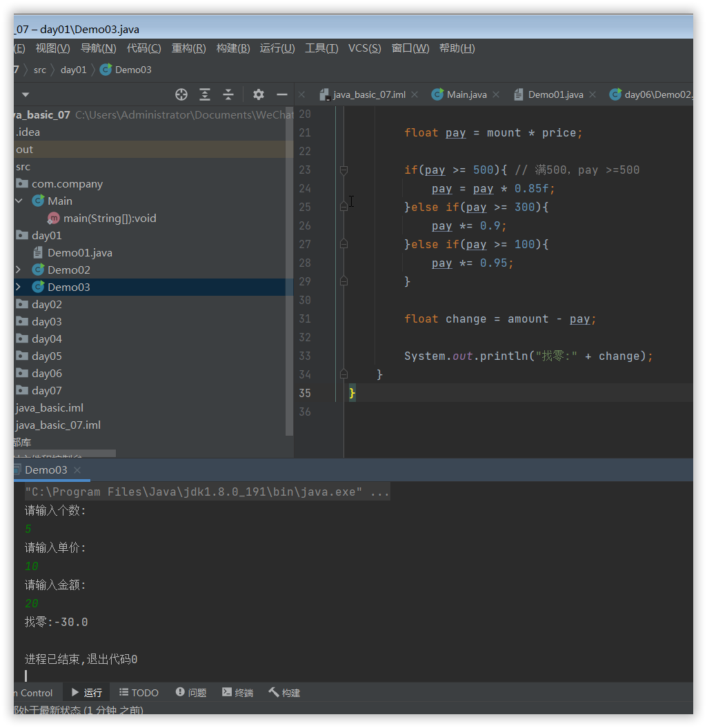Open the Version Control tool window
The width and height of the screenshot is (707, 728).
(x=33, y=693)
